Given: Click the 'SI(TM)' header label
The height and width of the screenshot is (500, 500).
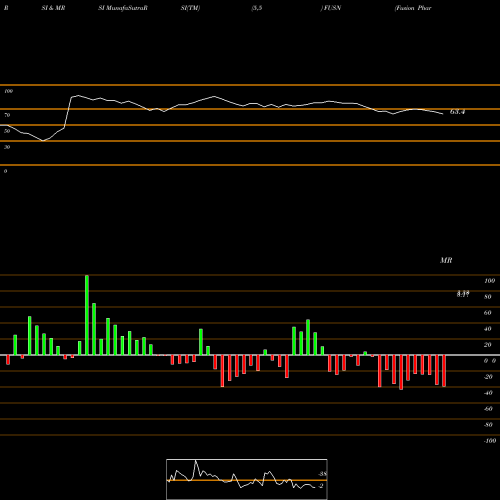Looking at the screenshot, I should 190,8.
